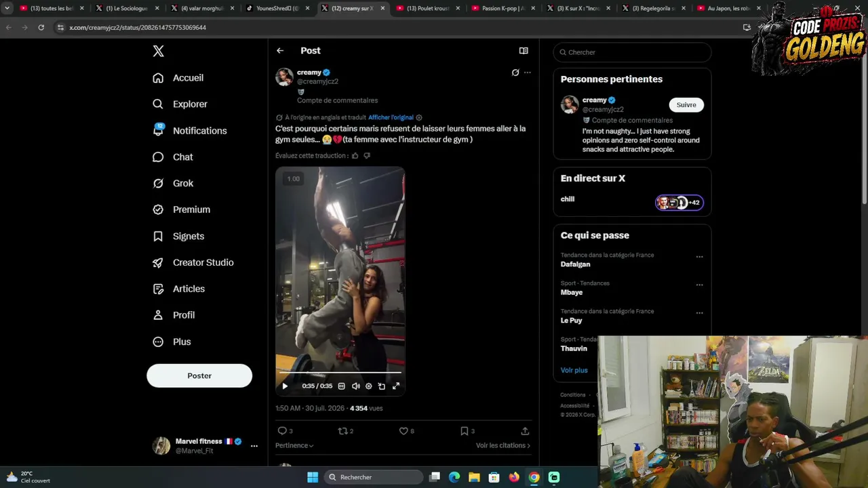The image size is (868, 488).
Task: Open the browser tab list chevron
Action: [7, 8]
